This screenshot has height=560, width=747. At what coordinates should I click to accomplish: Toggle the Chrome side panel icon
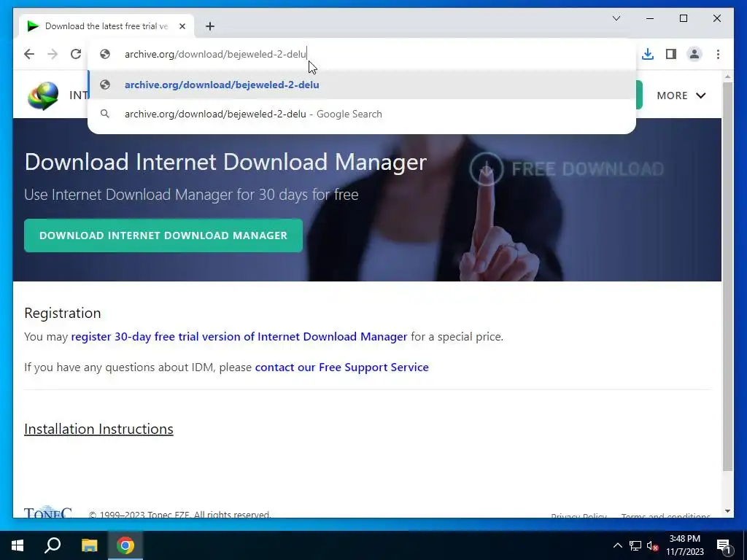click(671, 54)
